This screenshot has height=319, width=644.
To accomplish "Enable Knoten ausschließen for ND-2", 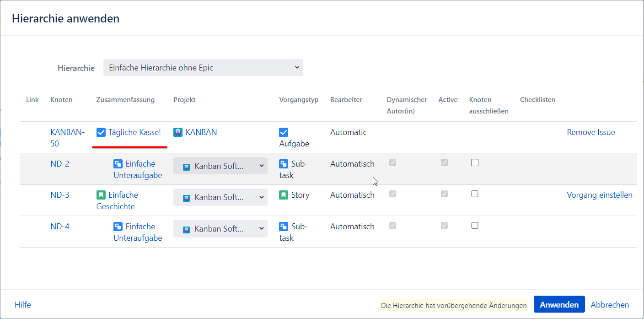I will pyautogui.click(x=475, y=162).
